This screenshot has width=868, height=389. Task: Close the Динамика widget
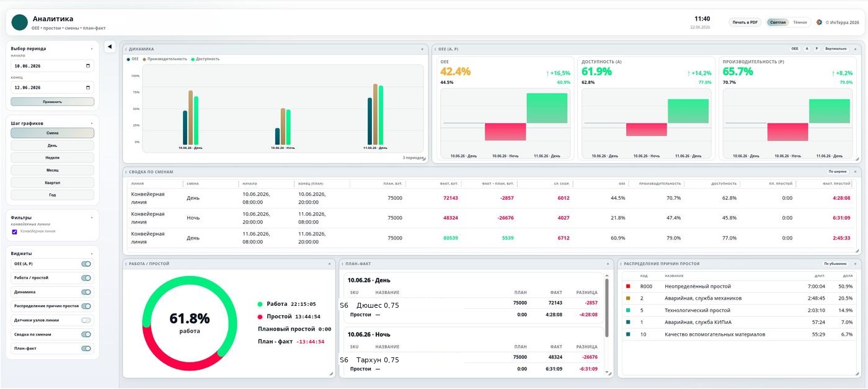(x=422, y=49)
